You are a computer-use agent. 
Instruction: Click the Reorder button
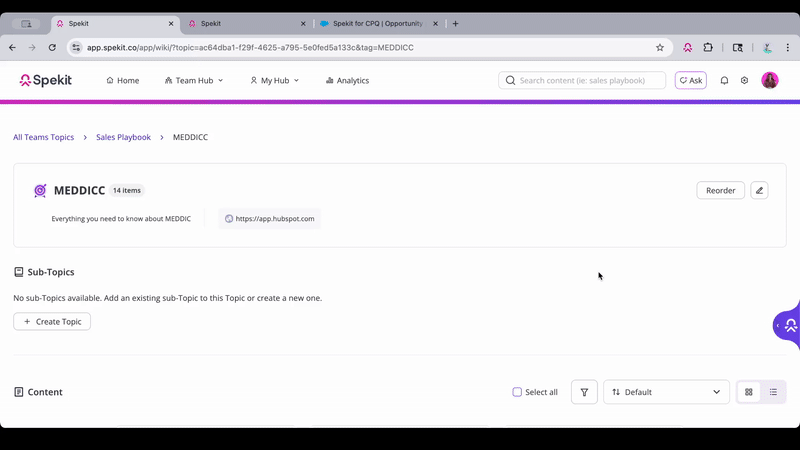[x=720, y=190]
